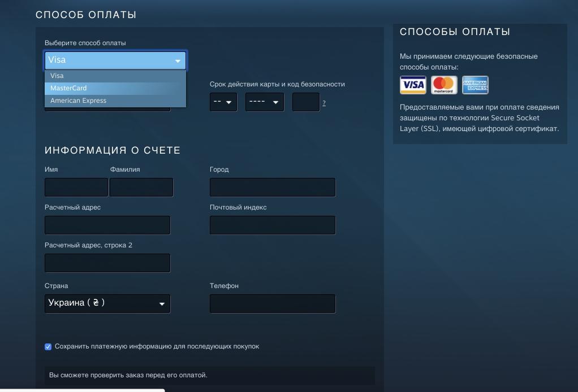Viewport: 578px width, 392px height.
Task: Focus the Город city input field
Action: 273,188
